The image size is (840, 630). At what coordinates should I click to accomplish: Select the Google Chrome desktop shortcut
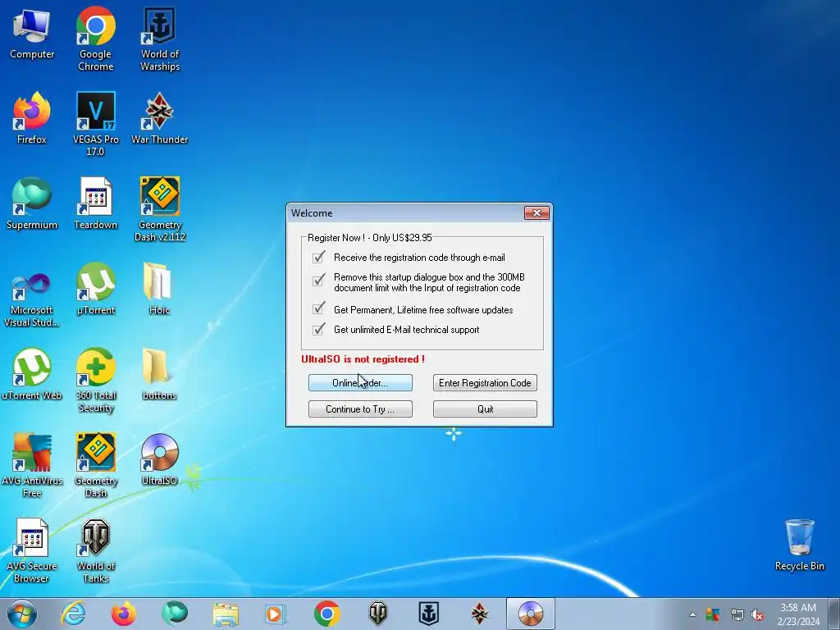point(95,39)
